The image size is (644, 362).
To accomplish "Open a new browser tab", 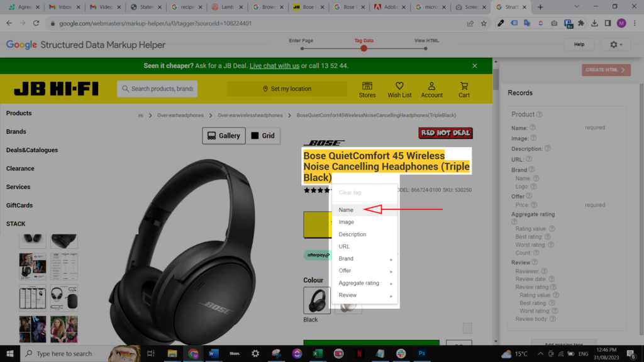I will click(x=540, y=7).
